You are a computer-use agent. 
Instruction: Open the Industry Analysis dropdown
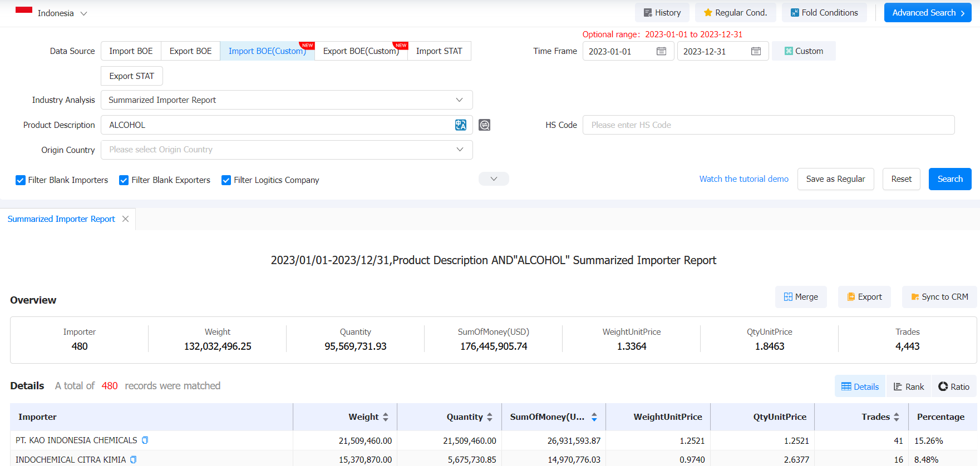point(286,100)
